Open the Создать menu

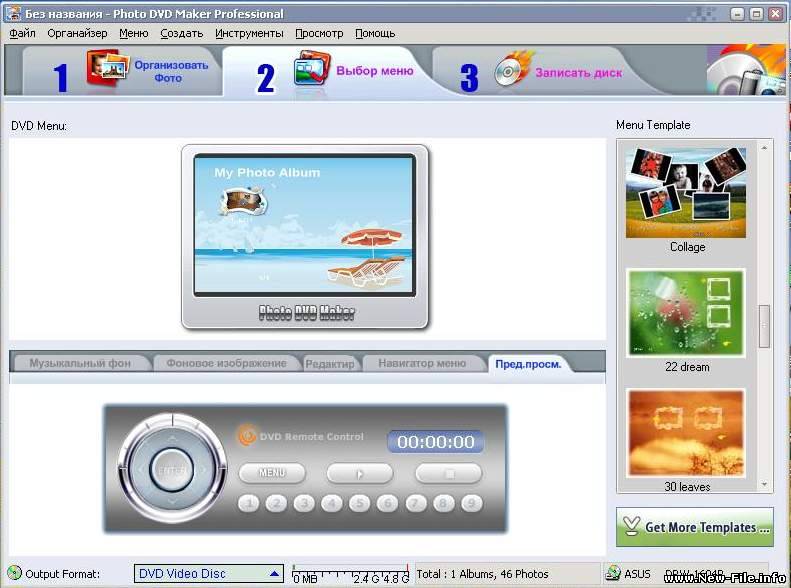(x=182, y=33)
